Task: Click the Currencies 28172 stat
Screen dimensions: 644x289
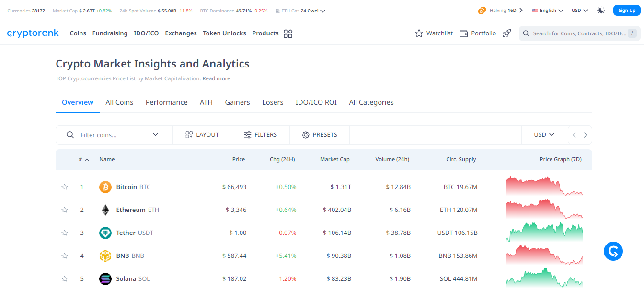Action: (x=26, y=11)
